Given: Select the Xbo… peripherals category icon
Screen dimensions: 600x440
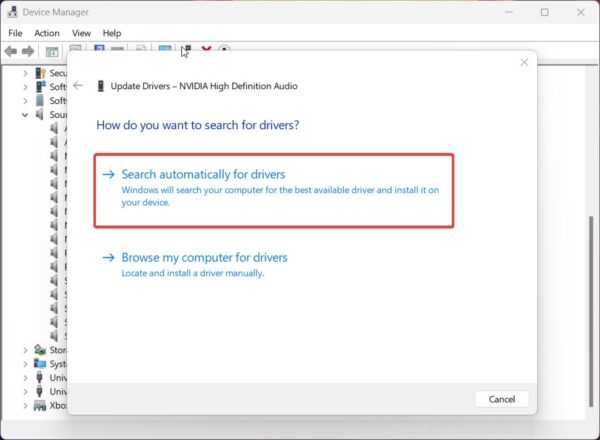Looking at the screenshot, I should click(40, 405).
